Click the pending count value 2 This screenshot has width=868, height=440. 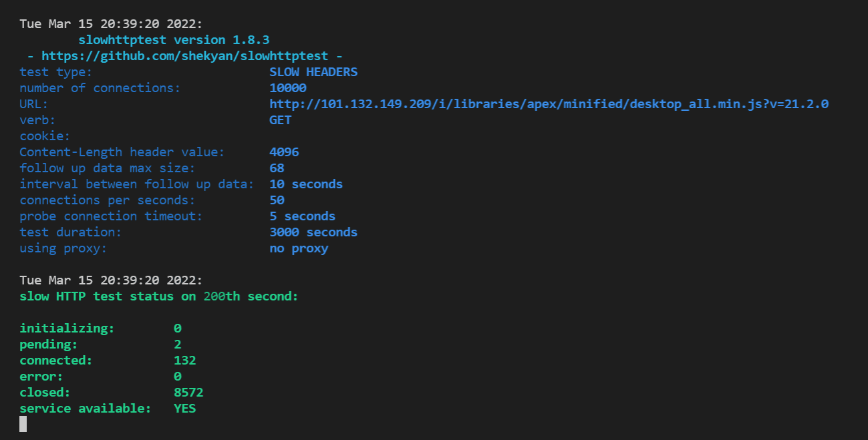pos(178,345)
